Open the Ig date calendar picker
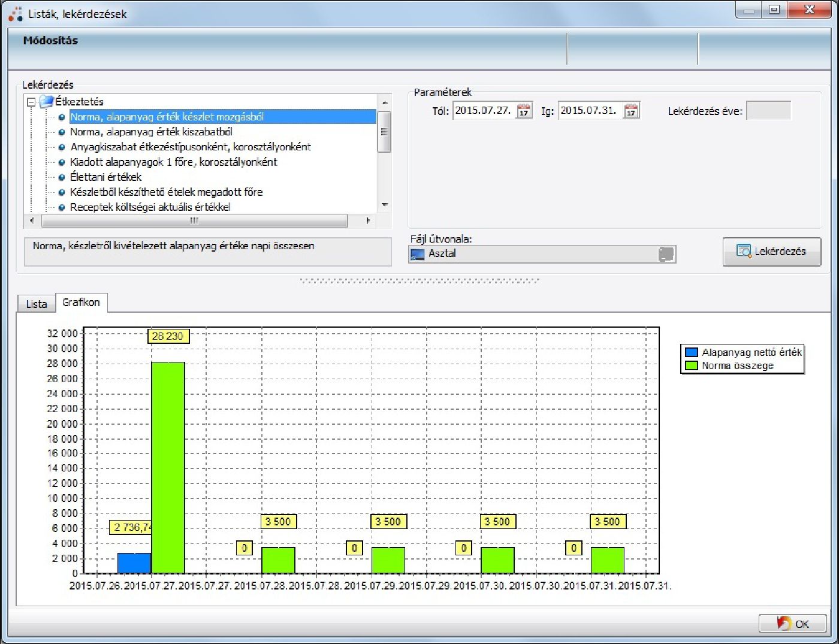Screen dimensions: 839x644 point(630,111)
